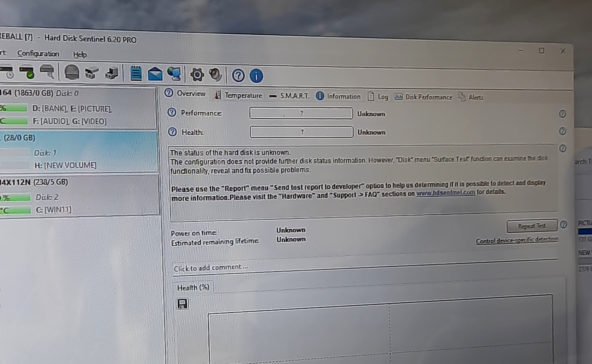Click the disk with magnifier toolbar icon
592x364 pixels.
click(x=47, y=72)
